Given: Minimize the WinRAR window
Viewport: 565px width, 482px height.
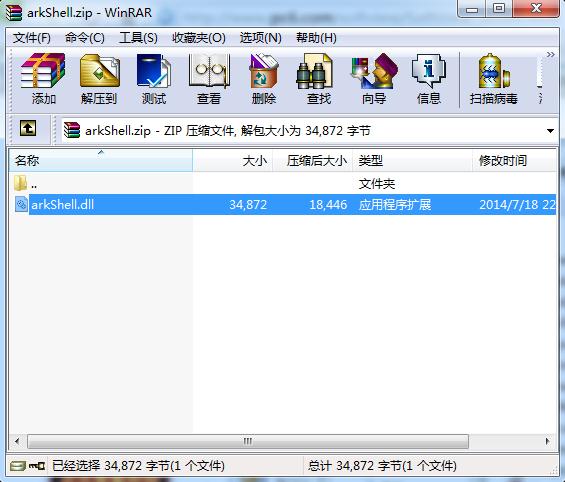Looking at the screenshot, I should coord(472,9).
